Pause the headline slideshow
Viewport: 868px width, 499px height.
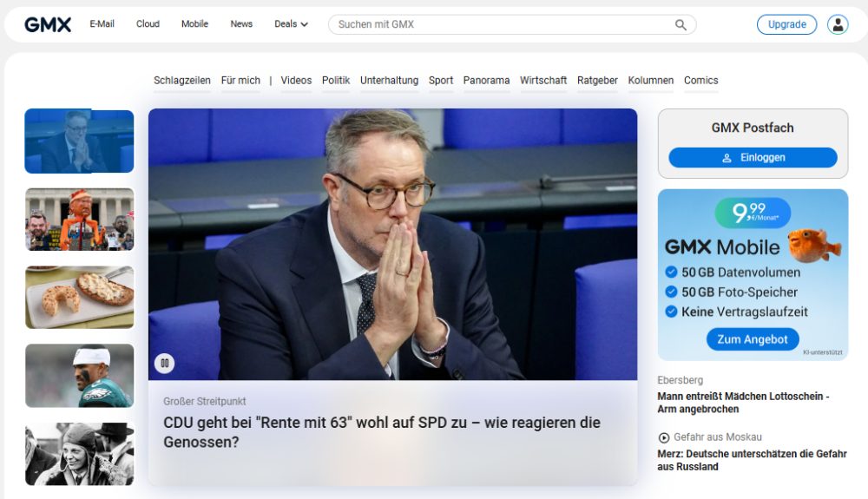164,363
